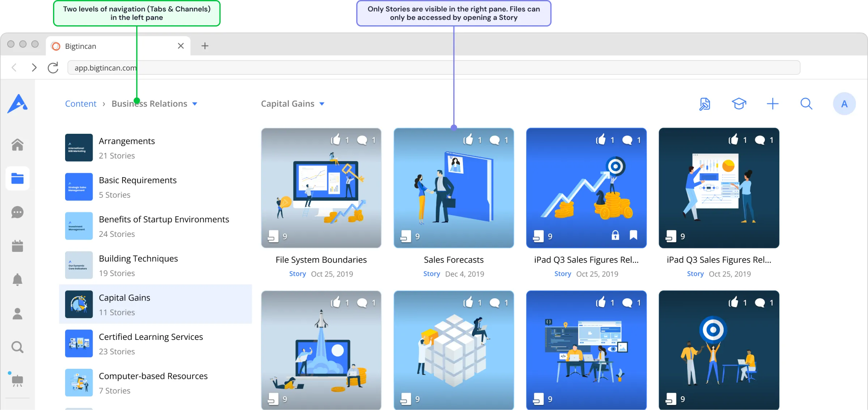Open the rocket launch story thumbnail
The image size is (868, 410).
[321, 350]
